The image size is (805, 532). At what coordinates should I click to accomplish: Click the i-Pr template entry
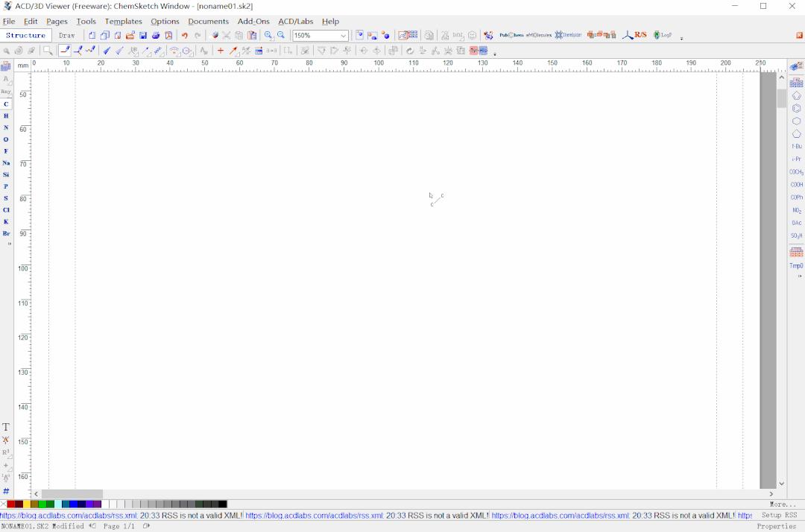click(796, 159)
